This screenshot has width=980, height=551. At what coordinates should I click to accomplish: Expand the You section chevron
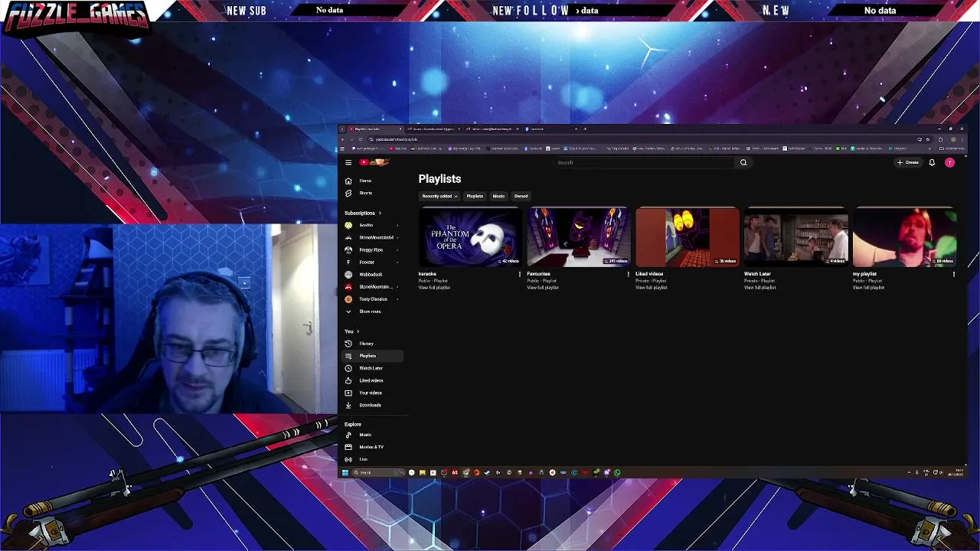point(358,331)
